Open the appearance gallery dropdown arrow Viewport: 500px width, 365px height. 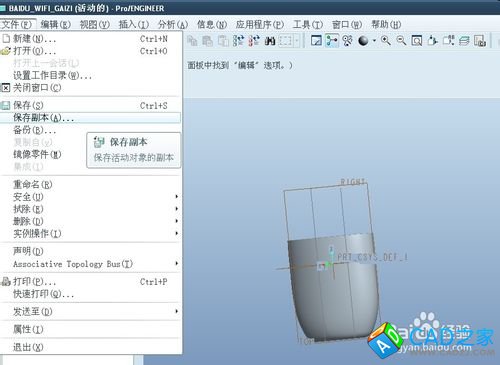[x=374, y=41]
